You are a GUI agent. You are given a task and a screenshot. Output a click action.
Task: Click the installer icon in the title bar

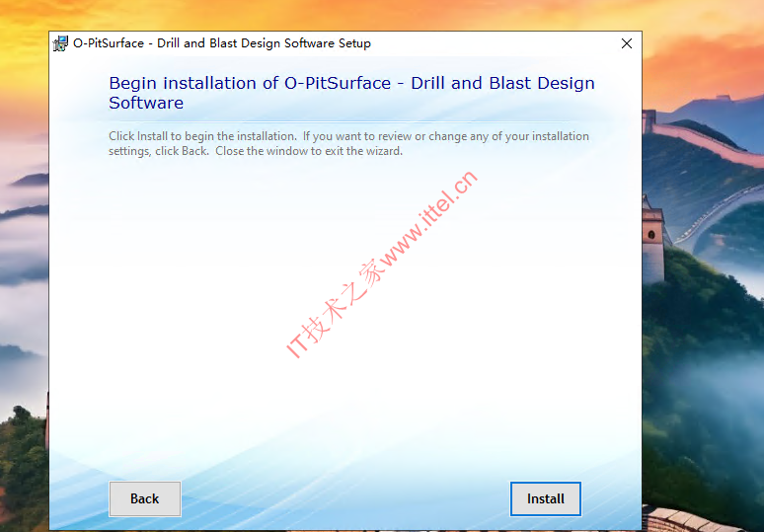pyautogui.click(x=60, y=43)
